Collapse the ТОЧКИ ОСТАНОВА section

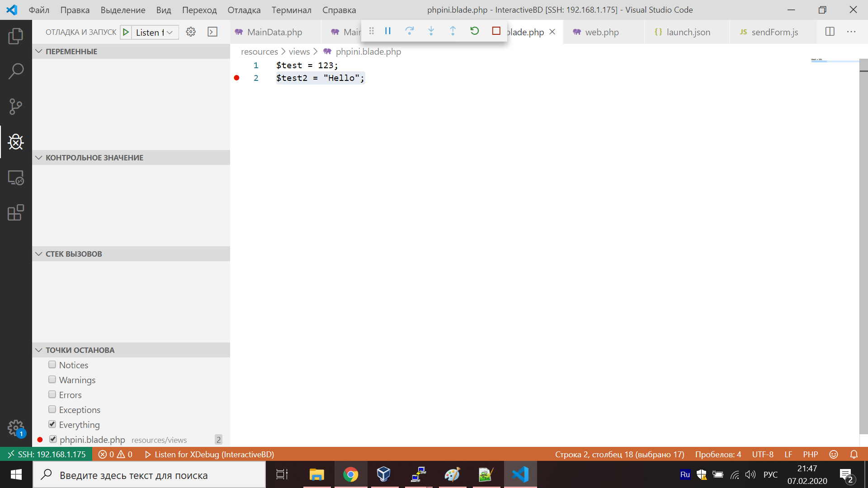131,350
